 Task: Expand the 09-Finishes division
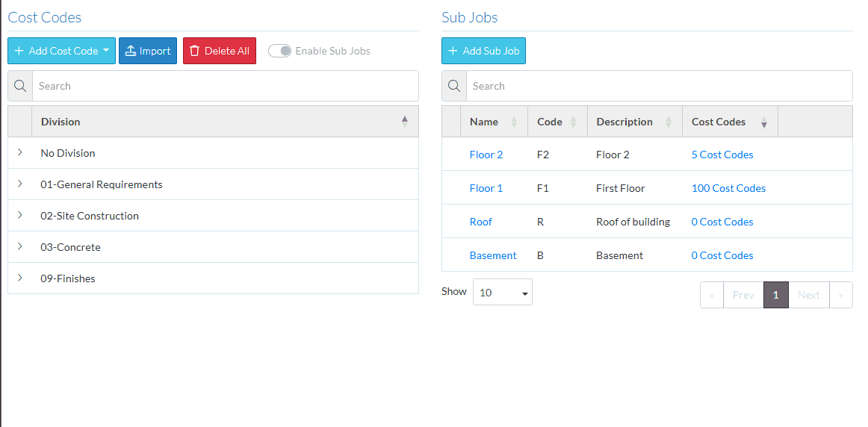20,278
